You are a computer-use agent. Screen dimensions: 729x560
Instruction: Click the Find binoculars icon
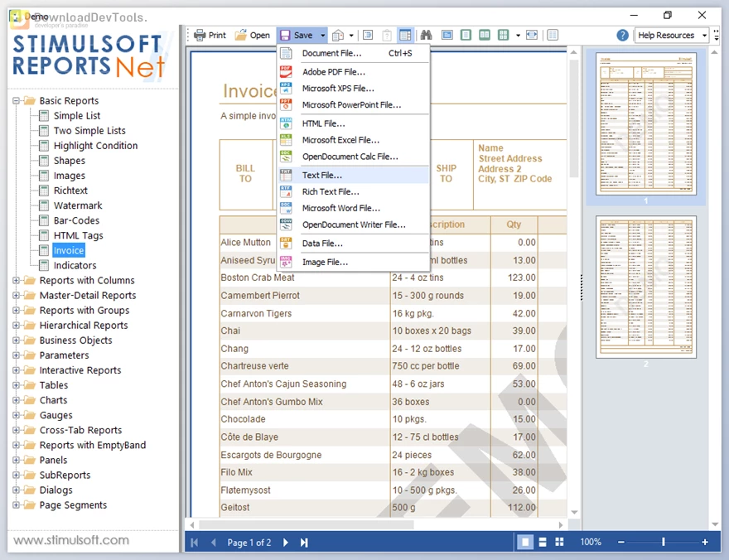(x=426, y=36)
